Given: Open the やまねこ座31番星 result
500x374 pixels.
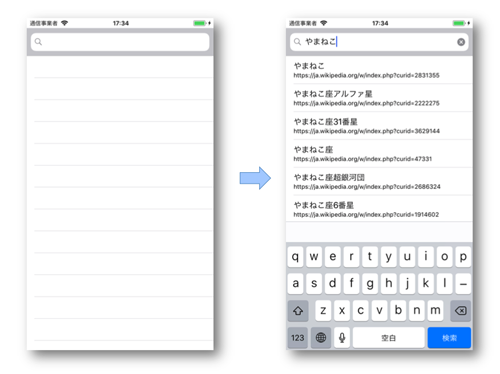Looking at the screenshot, I should 379,126.
